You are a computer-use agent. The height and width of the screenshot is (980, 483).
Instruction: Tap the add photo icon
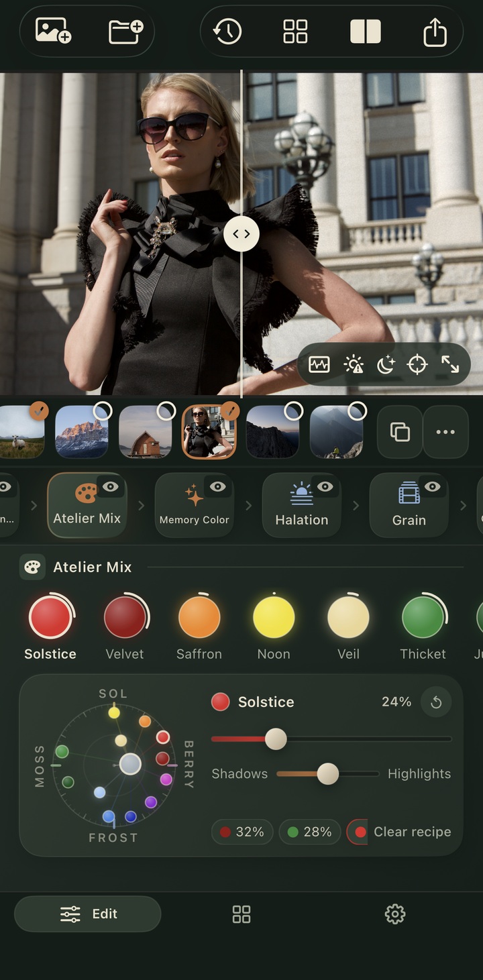coord(54,31)
